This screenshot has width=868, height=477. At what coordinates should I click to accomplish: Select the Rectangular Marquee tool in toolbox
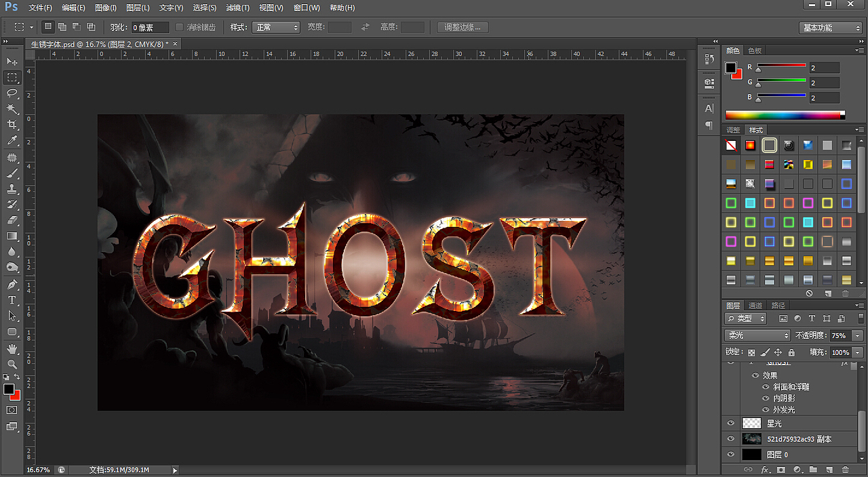click(x=12, y=78)
